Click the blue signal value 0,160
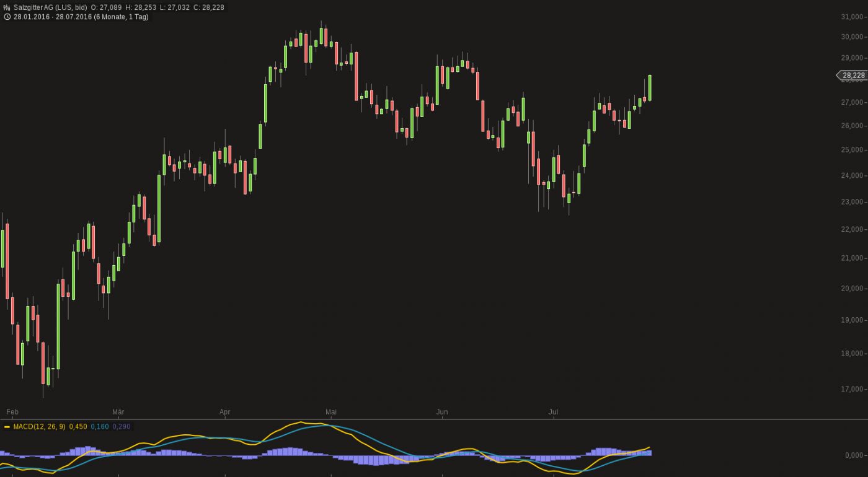 [x=100, y=427]
